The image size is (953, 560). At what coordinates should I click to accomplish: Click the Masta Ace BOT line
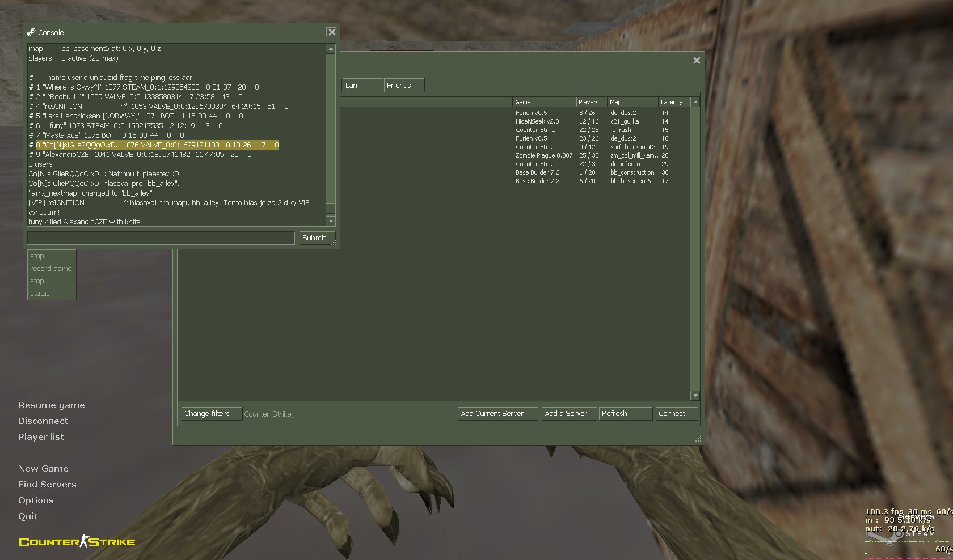click(x=107, y=135)
